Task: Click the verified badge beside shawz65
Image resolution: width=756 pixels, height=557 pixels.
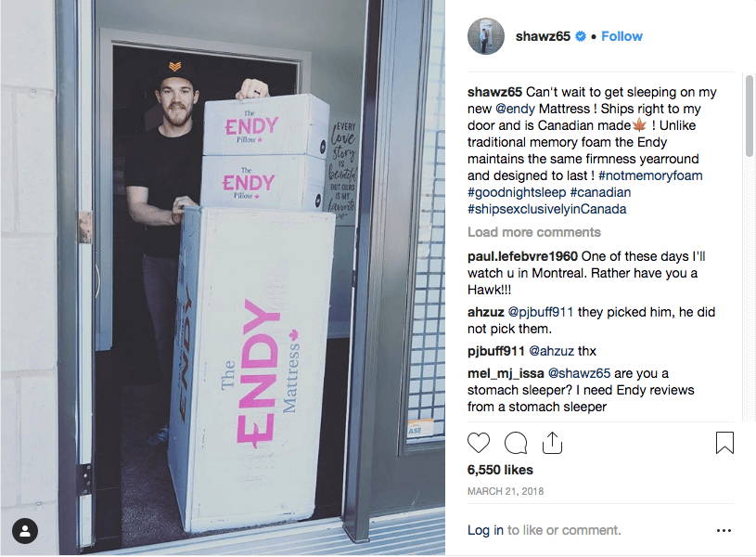Action: (581, 36)
